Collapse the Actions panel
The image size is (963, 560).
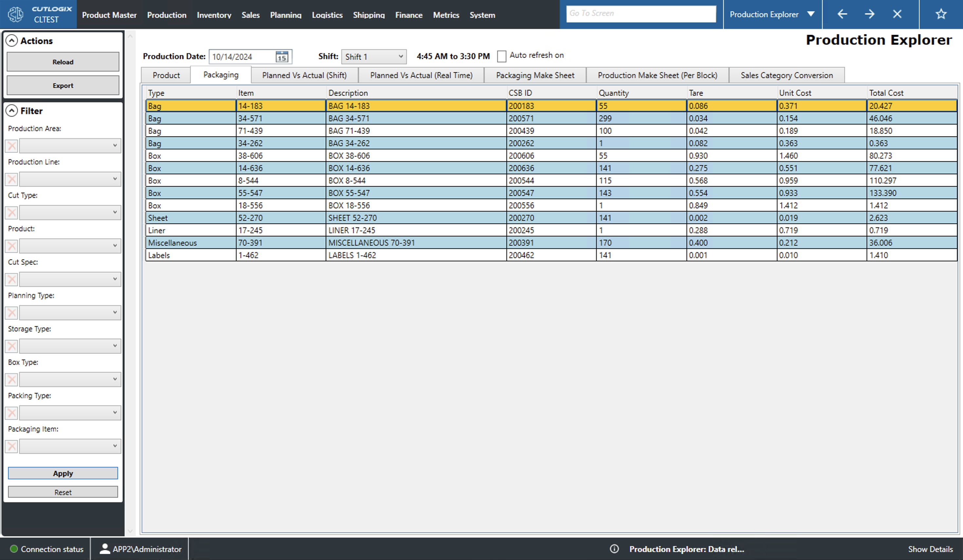[12, 41]
